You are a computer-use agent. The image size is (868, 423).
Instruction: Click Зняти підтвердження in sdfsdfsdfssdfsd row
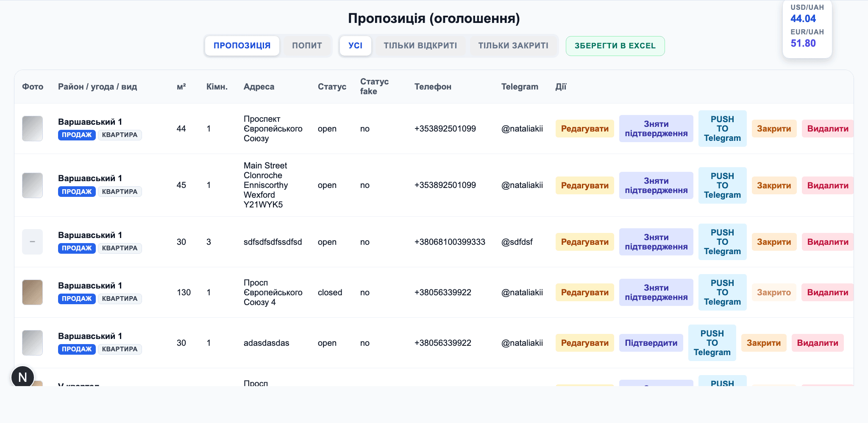click(656, 242)
